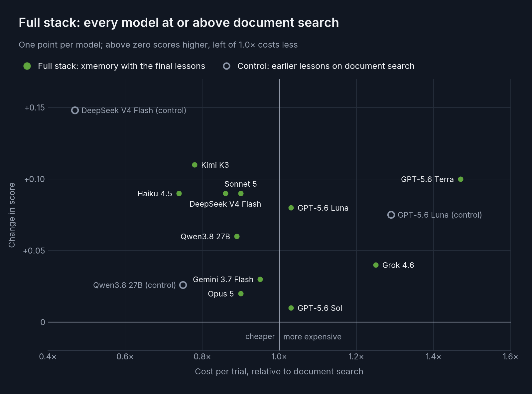Toggle the Full stack legend entry
This screenshot has width=532, height=394.
click(x=114, y=66)
